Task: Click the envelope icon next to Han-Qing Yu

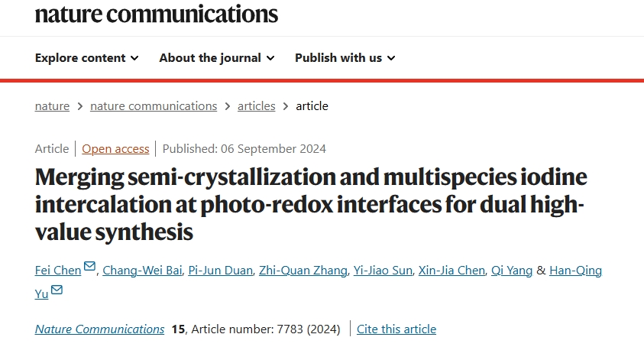Action: [x=57, y=290]
